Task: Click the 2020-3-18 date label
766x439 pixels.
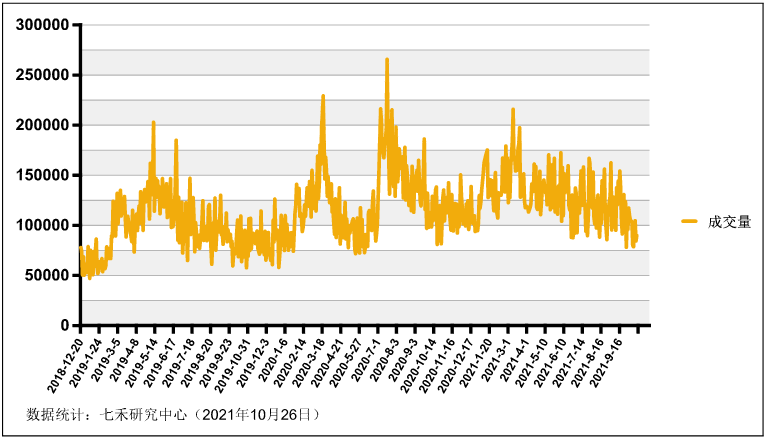Action: tap(309, 362)
